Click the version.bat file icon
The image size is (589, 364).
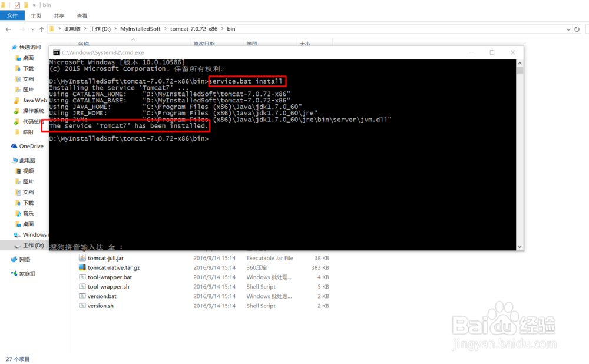click(x=82, y=296)
